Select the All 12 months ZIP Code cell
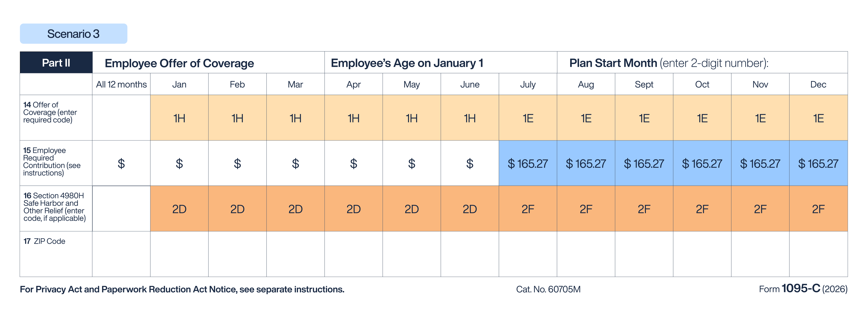868x328 pixels. click(121, 254)
